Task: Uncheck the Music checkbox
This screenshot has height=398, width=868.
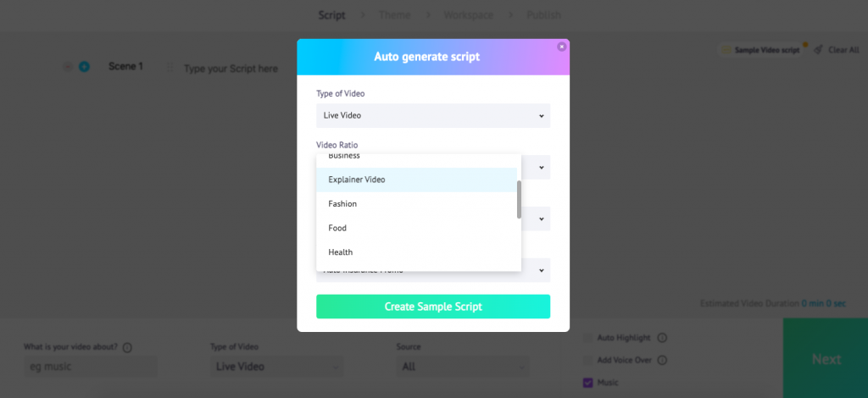Action: [588, 383]
